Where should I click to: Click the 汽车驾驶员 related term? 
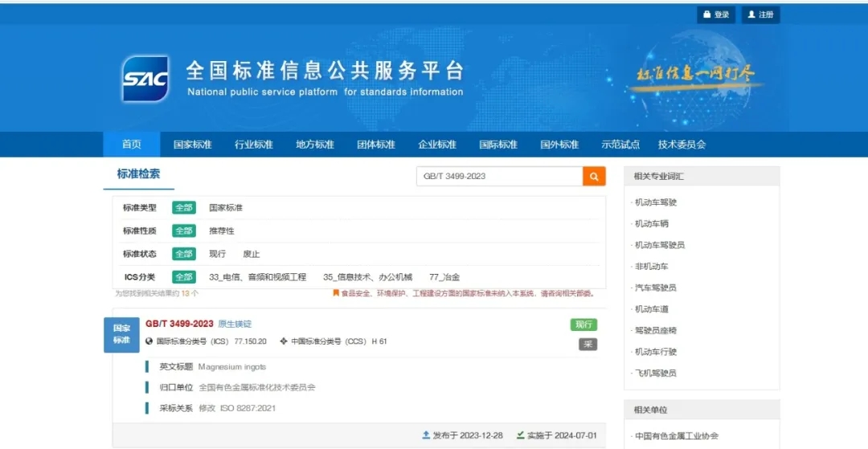(656, 288)
